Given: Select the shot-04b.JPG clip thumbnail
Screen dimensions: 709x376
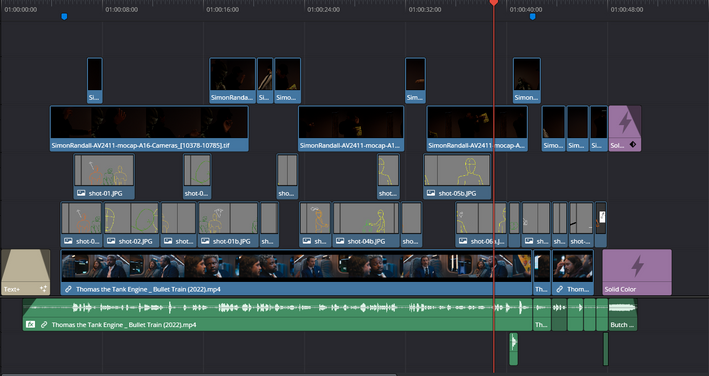Looking at the screenshot, I should coord(366,218).
